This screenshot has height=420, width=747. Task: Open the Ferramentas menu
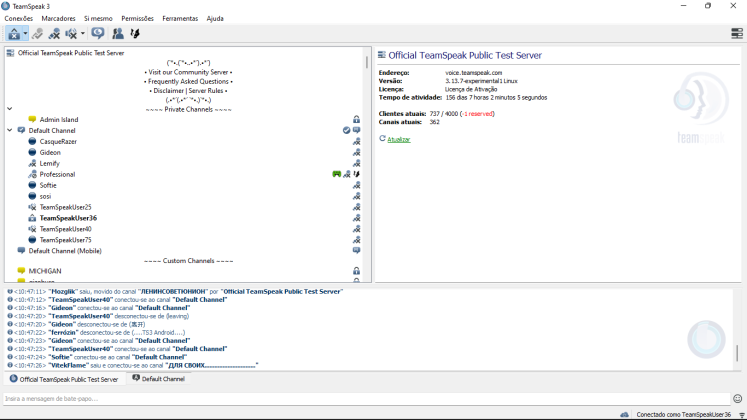pos(180,19)
